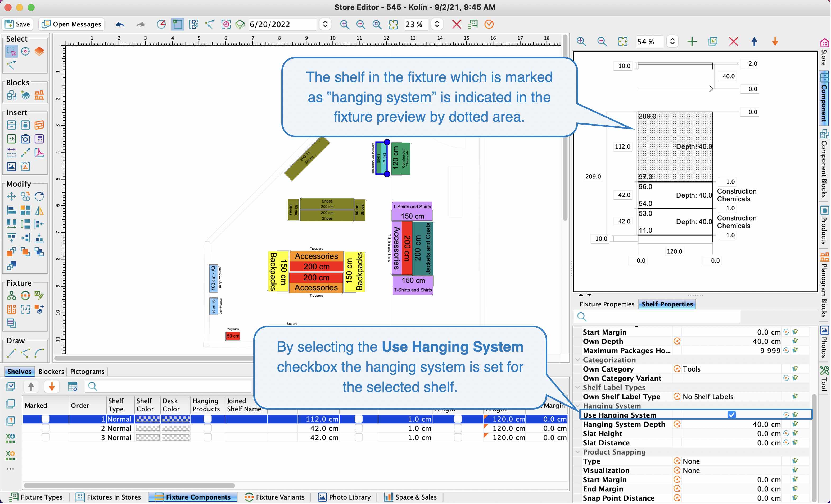Select the Shelf Properties tab
The width and height of the screenshot is (831, 504).
(667, 304)
